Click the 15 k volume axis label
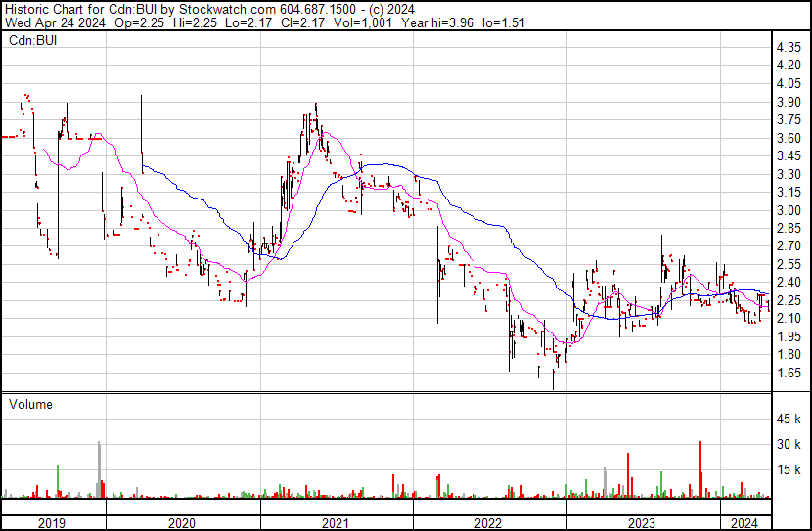 pyautogui.click(x=789, y=470)
